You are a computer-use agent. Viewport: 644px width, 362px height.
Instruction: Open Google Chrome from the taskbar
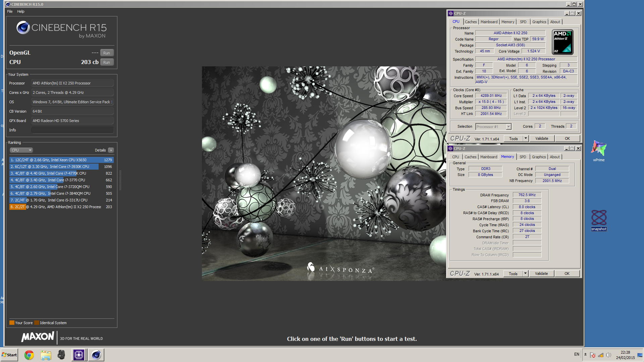[x=29, y=355]
